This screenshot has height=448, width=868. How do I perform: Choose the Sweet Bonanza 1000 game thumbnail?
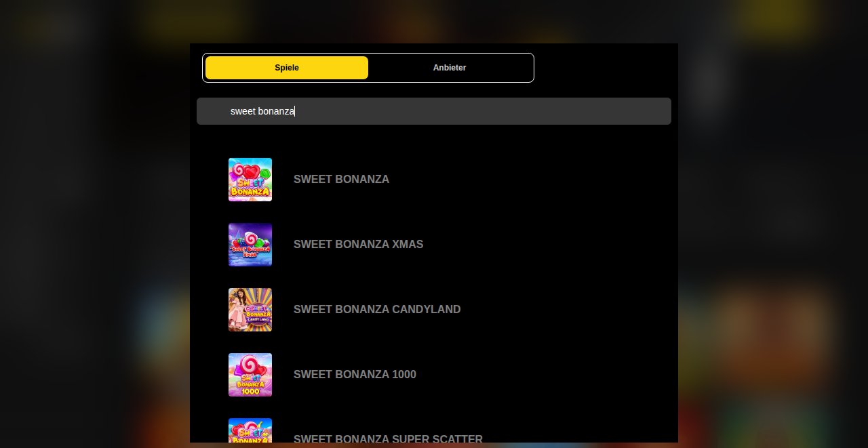[250, 375]
